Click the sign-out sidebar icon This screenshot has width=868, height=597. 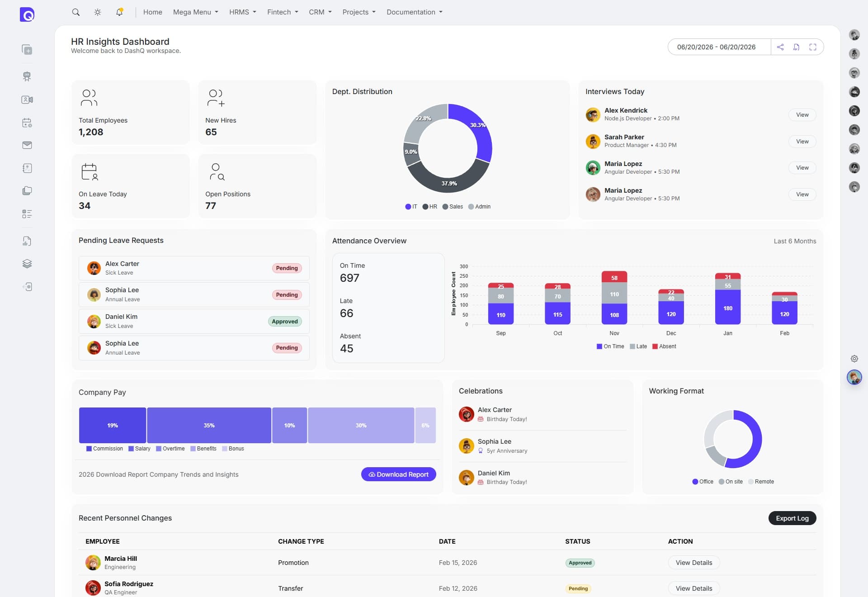click(27, 287)
